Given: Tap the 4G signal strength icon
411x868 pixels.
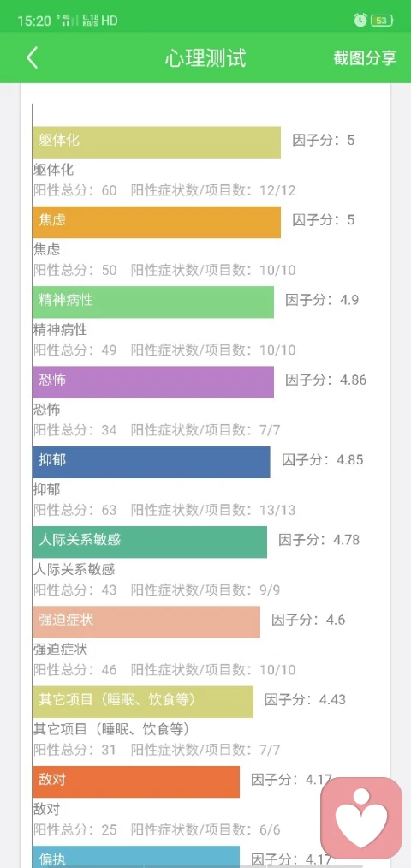Looking at the screenshot, I should coord(67,21).
